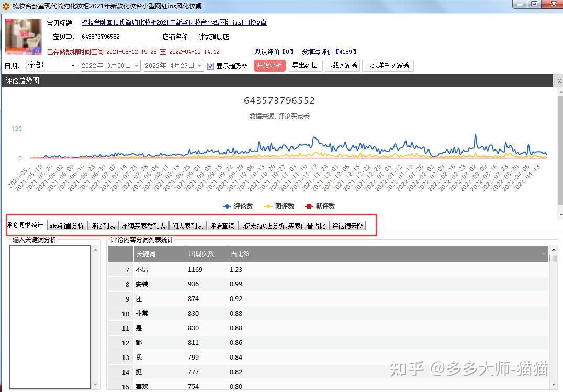Click the app icon in the title bar
Screen dimensions: 563x392
(x=6, y=6)
